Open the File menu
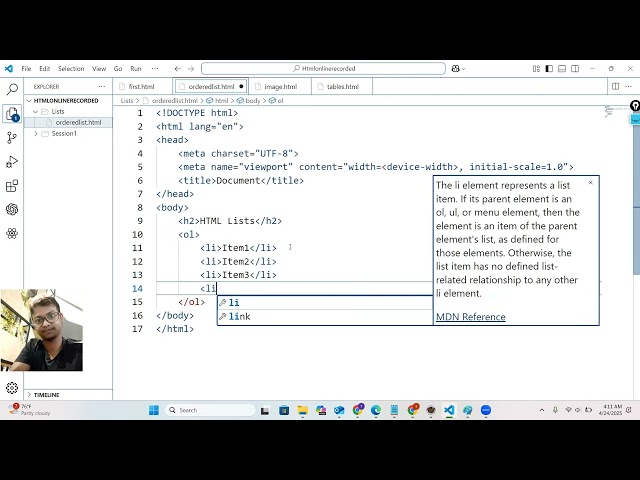This screenshot has height=480, width=640. tap(26, 69)
